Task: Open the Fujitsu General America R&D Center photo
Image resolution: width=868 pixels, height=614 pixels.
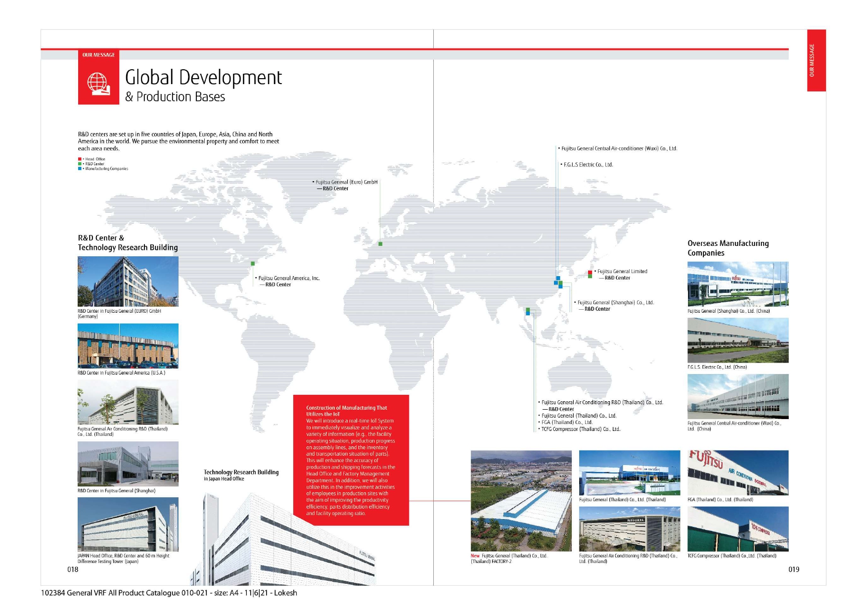Action: click(128, 346)
